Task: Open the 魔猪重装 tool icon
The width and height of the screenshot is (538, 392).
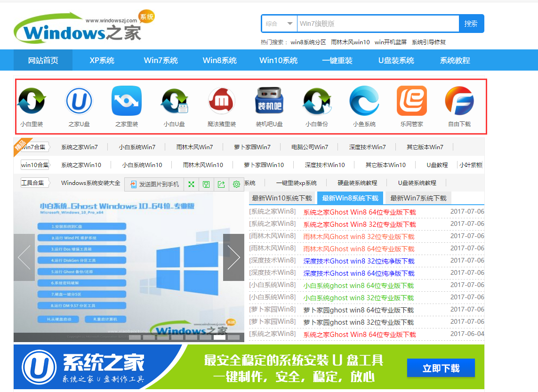Action: (221, 100)
